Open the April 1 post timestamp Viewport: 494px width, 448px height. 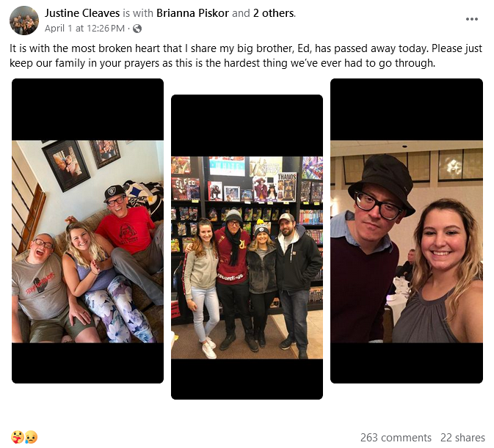pos(84,29)
